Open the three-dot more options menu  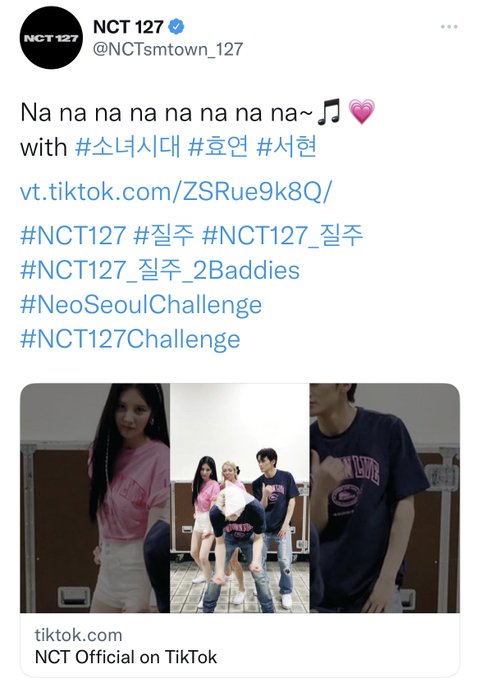[449, 27]
